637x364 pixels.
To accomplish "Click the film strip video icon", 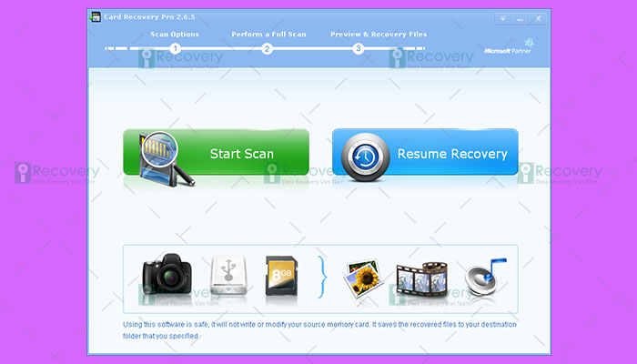I will [x=421, y=278].
